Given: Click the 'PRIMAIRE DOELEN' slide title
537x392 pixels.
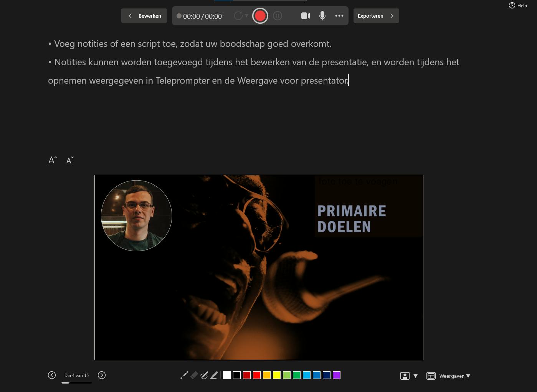Looking at the screenshot, I should pos(352,219).
